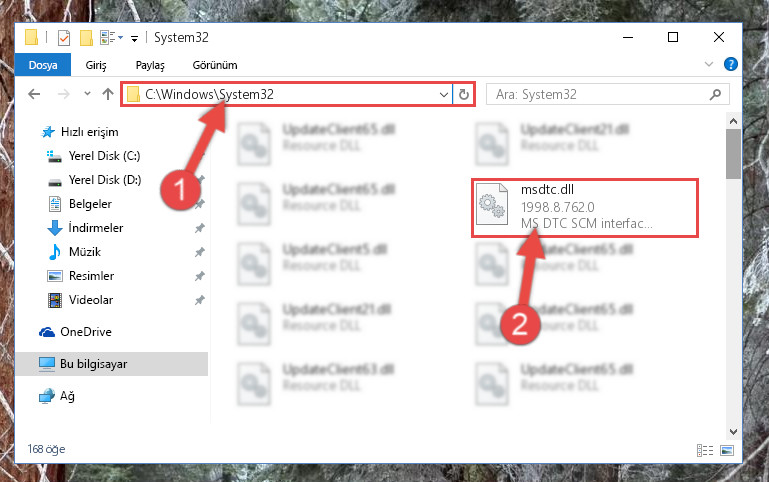Image resolution: width=769 pixels, height=482 pixels.
Task: Click the search magnifier icon
Action: click(x=716, y=94)
